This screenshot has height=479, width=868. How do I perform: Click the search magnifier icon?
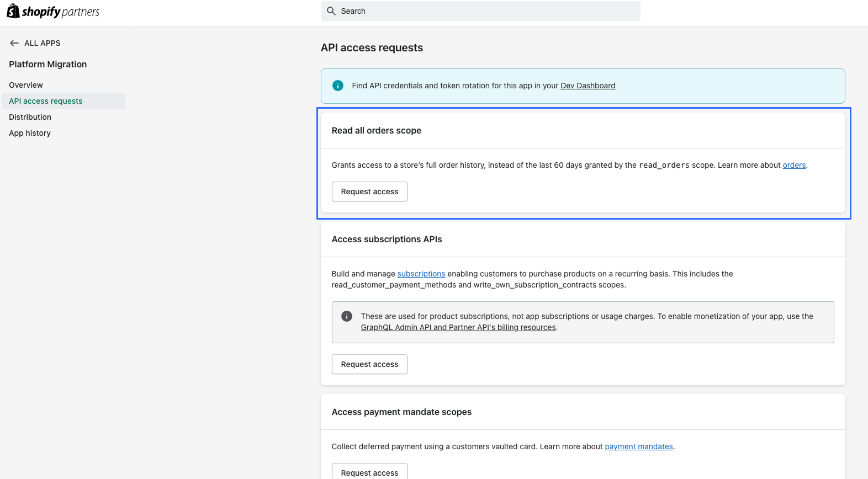point(331,11)
